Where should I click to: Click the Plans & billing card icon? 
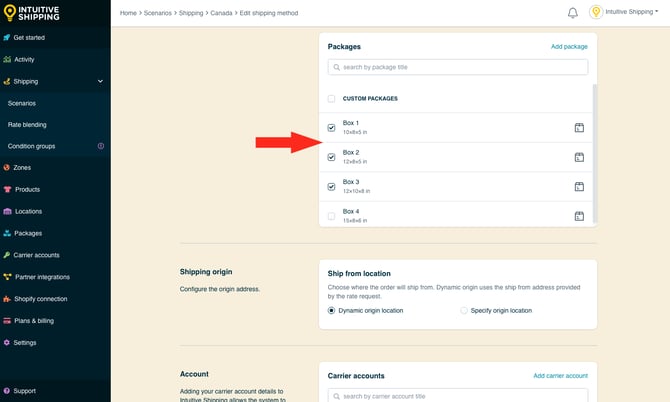pos(7,321)
